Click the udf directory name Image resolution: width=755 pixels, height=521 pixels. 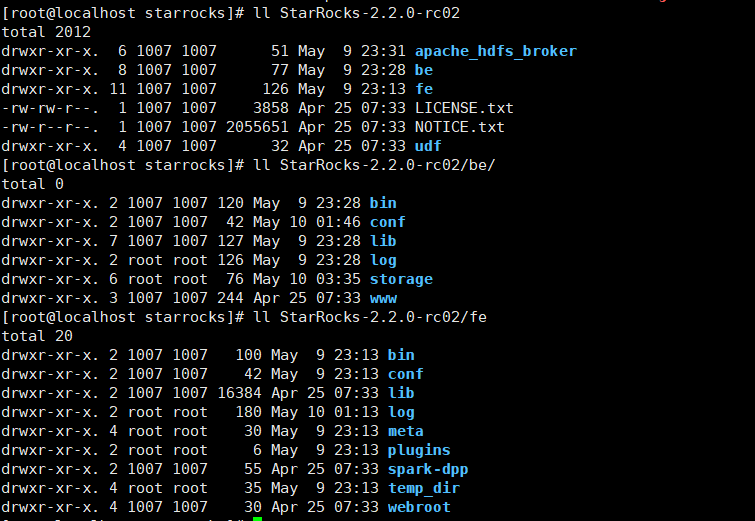[x=428, y=146]
